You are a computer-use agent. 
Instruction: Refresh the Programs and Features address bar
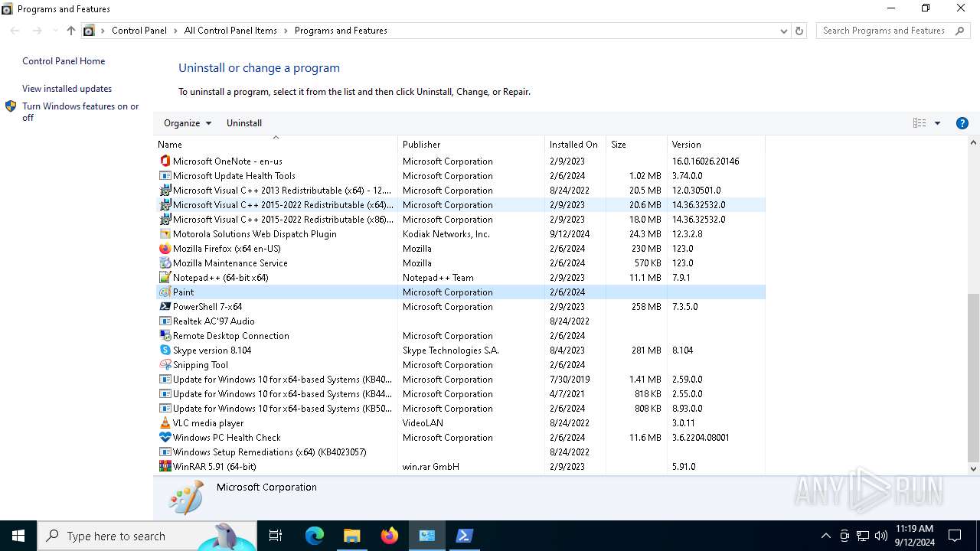pyautogui.click(x=799, y=31)
